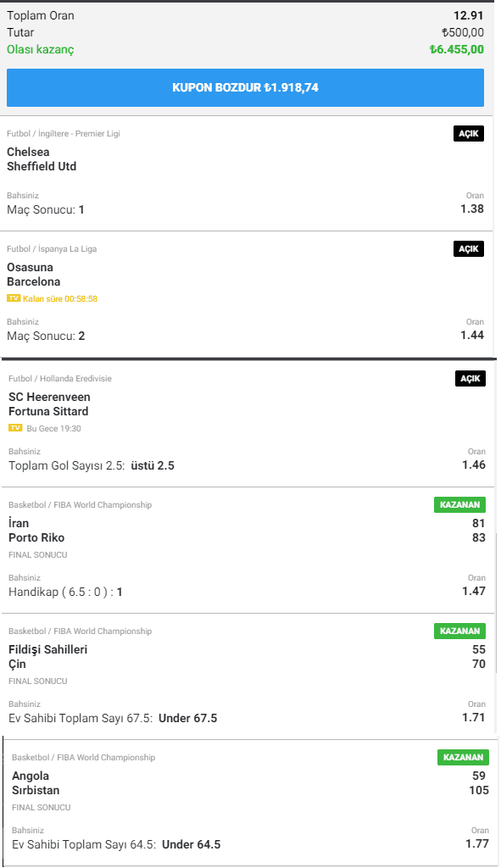Viewport: 501px width, 868px height.
Task: Open Chelsea vs Sheffield Utd match
Action: point(42,159)
